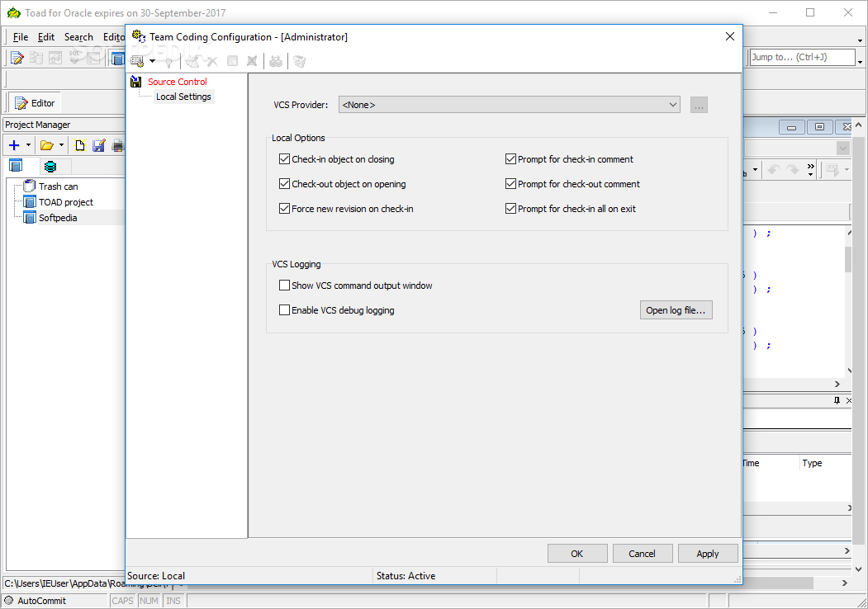Viewport: 868px width, 609px height.
Task: Click the Apply button
Action: (708, 554)
